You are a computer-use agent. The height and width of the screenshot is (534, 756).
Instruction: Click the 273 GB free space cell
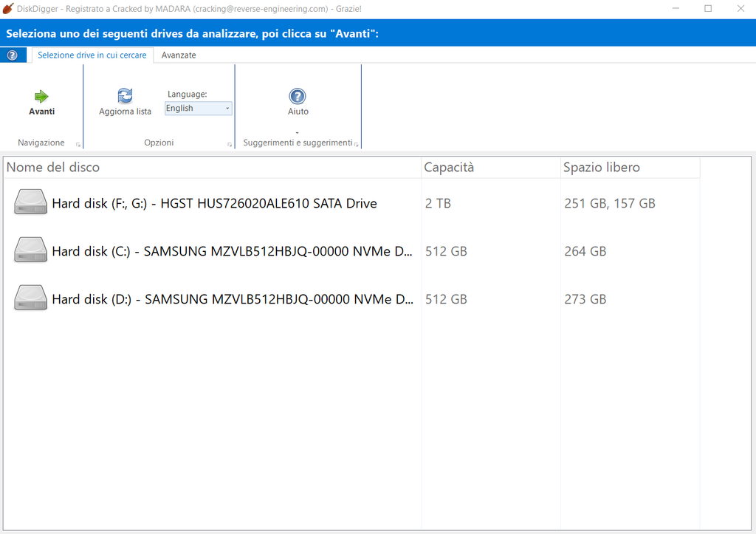585,299
